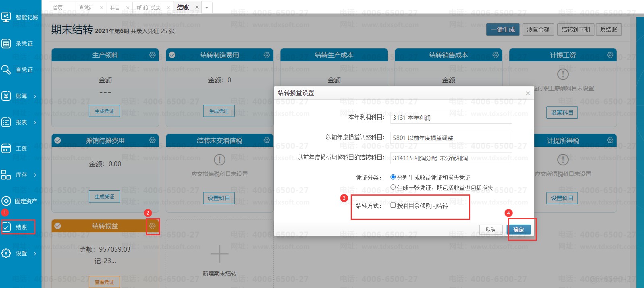The image size is (644, 288).
Task: Click the 一键生成 button
Action: pyautogui.click(x=503, y=29)
